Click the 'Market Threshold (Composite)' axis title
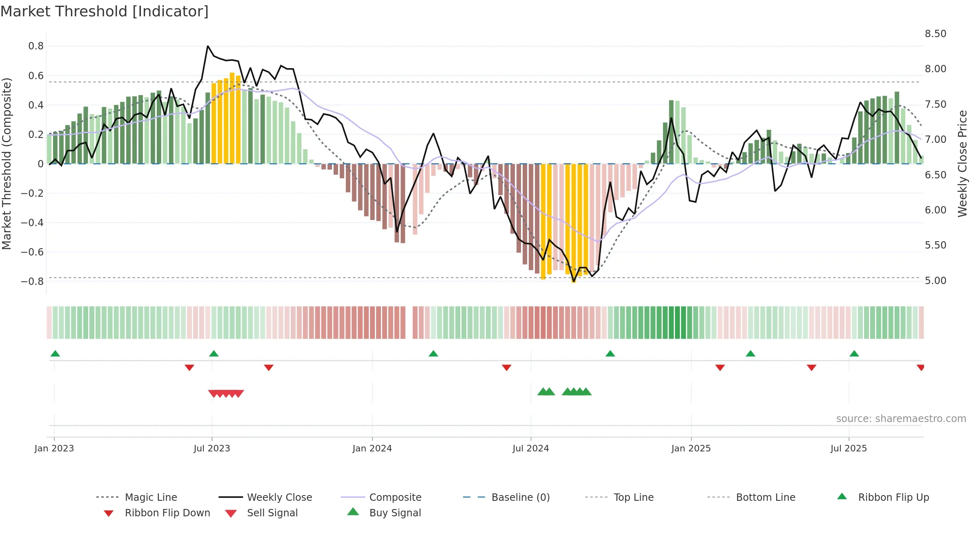Viewport: 980px width, 551px height. point(7,164)
